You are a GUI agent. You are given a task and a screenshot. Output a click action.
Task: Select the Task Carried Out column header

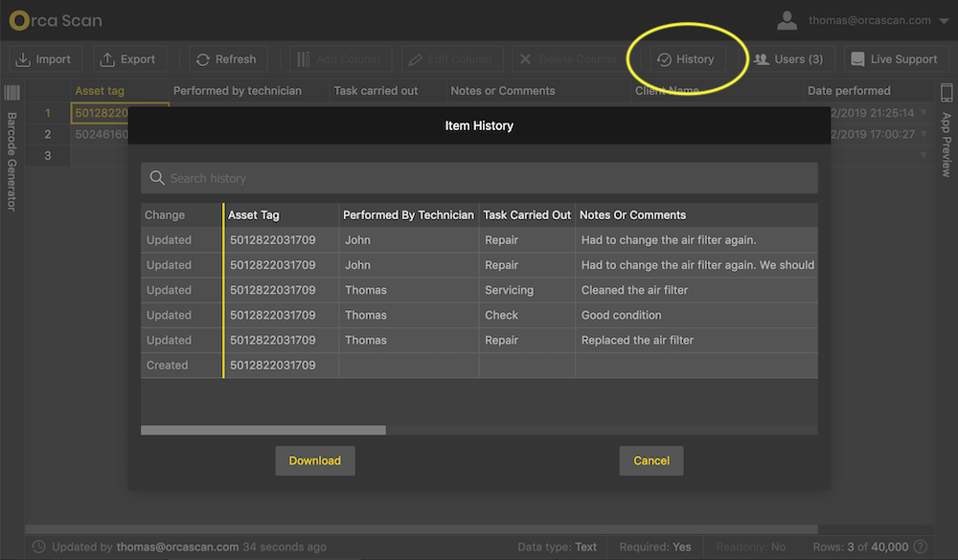point(526,215)
